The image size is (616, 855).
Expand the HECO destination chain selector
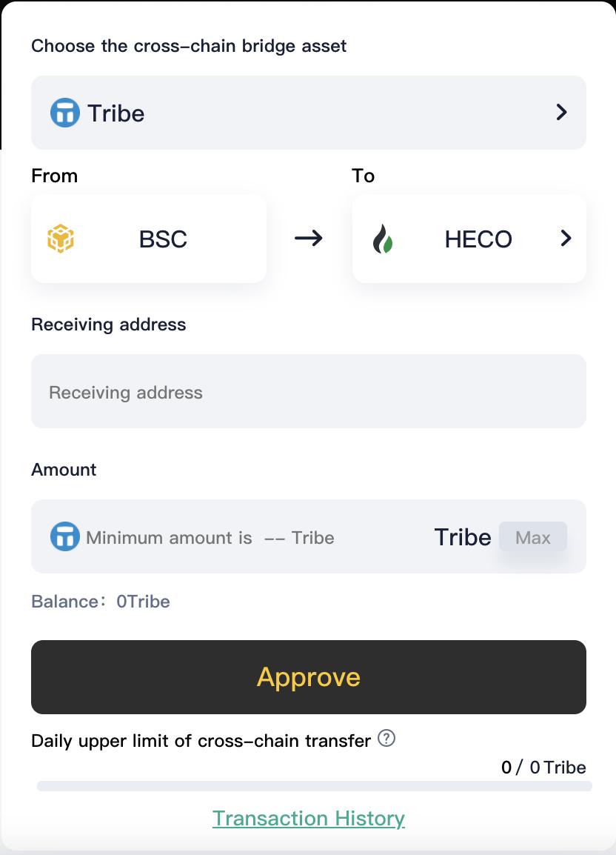469,239
